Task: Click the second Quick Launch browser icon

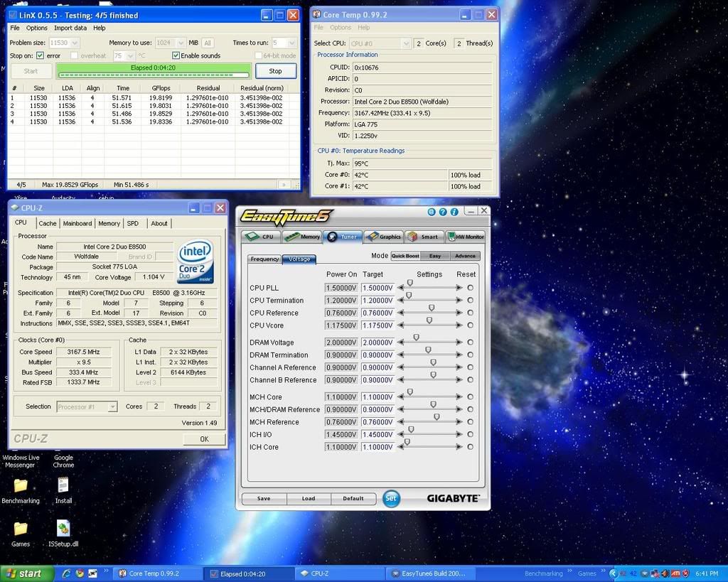Action: [x=80, y=573]
